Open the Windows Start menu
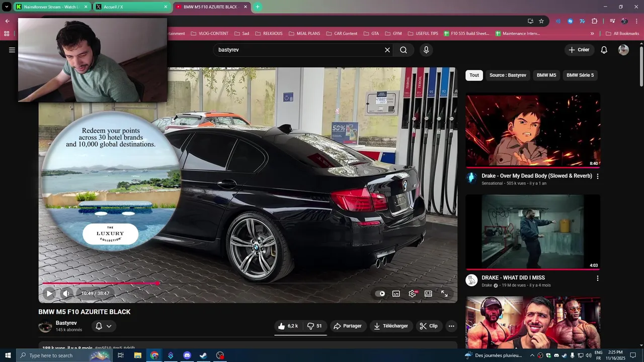644x362 pixels. 8,355
